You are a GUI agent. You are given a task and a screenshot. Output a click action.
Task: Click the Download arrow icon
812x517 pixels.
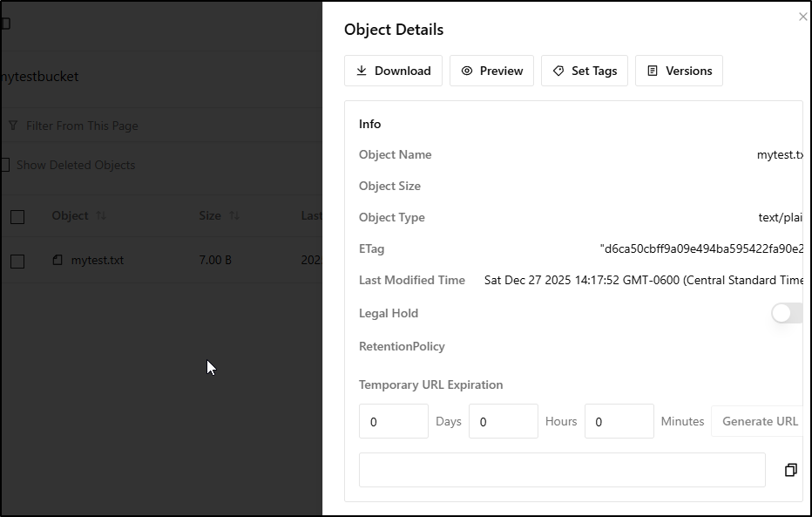[x=362, y=71]
